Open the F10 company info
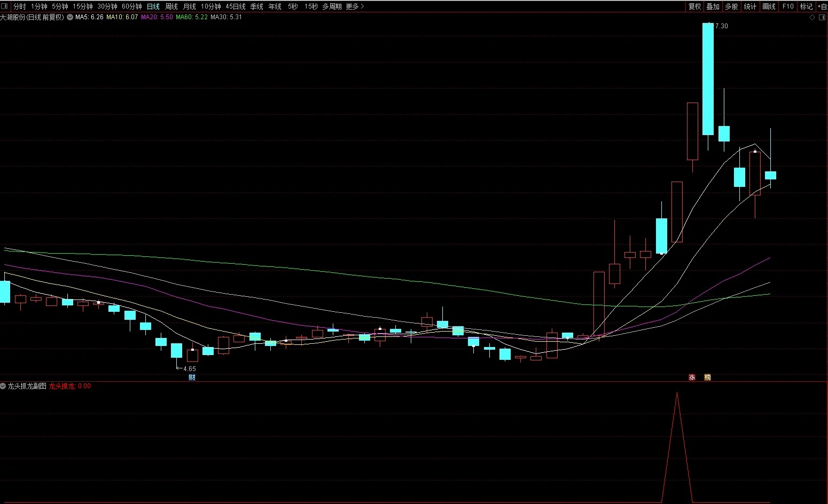828x504 pixels. pyautogui.click(x=788, y=6)
